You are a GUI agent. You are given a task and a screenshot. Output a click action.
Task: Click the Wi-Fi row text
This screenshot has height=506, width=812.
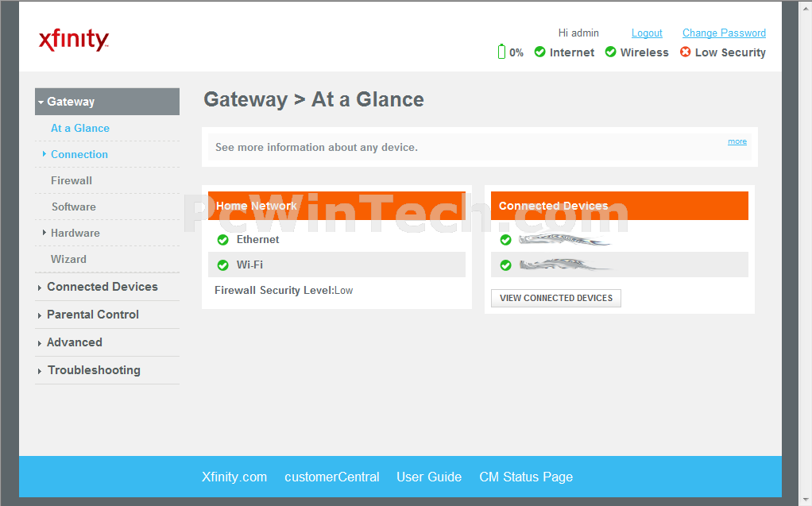[x=249, y=265]
